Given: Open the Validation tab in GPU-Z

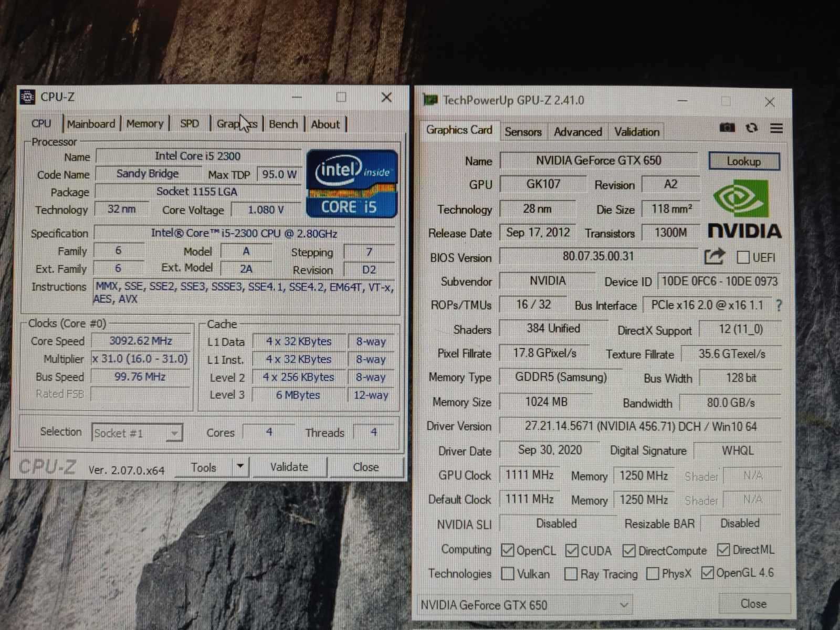Looking at the screenshot, I should [637, 132].
